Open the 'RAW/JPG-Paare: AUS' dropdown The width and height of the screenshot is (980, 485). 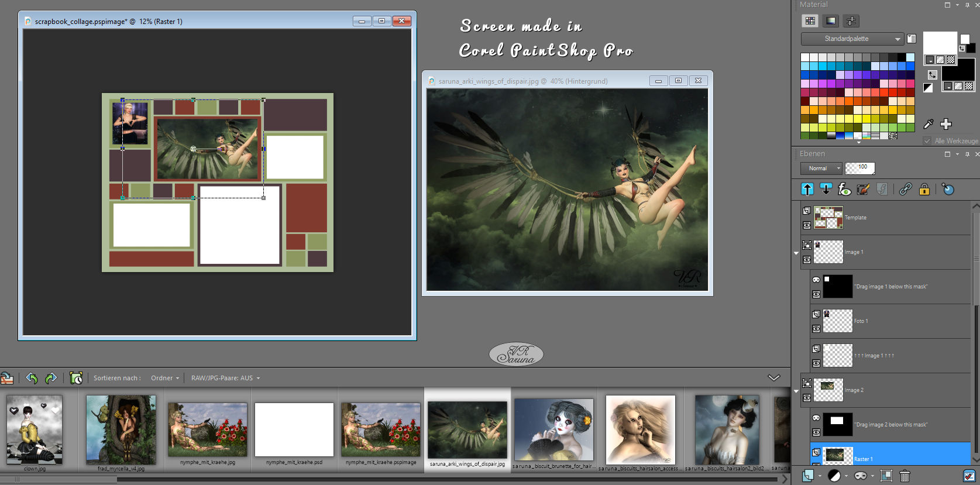coord(225,378)
